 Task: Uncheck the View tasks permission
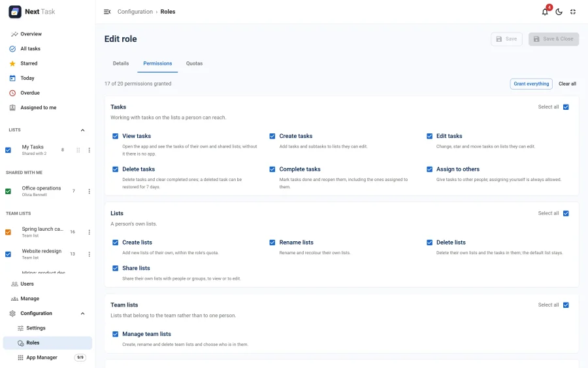116,136
